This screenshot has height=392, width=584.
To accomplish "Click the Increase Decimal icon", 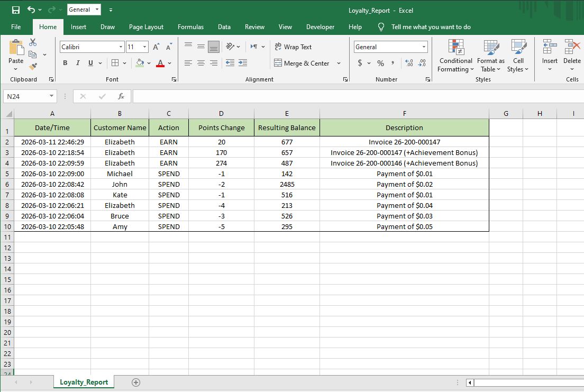I will (409, 63).
